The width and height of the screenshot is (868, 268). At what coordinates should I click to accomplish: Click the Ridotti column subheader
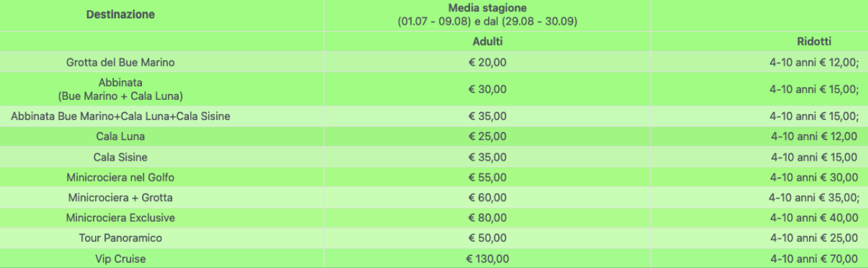[x=814, y=42]
